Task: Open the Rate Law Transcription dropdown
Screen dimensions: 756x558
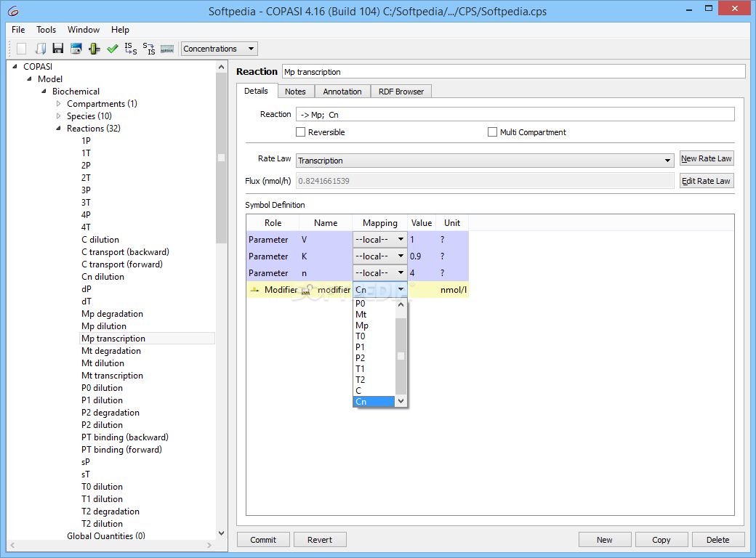Action: (x=485, y=161)
